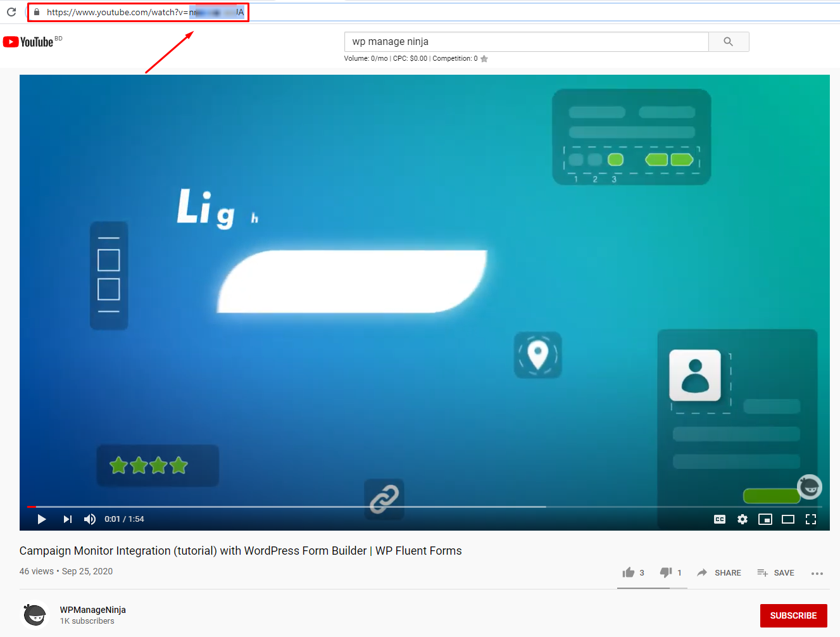
Task: Click the '0:01 / 1:54' time display
Action: coord(125,519)
